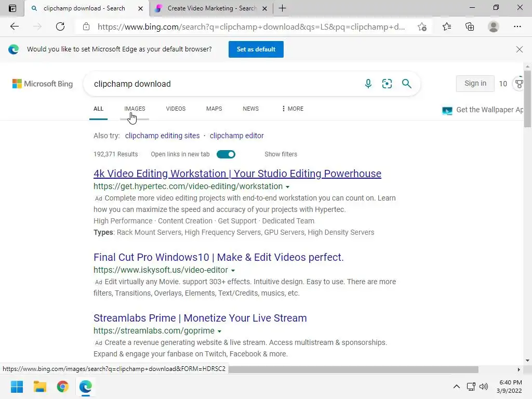Expand the iskysoft.us URL dropdown arrow
The height and width of the screenshot is (399, 532).
pyautogui.click(x=233, y=270)
